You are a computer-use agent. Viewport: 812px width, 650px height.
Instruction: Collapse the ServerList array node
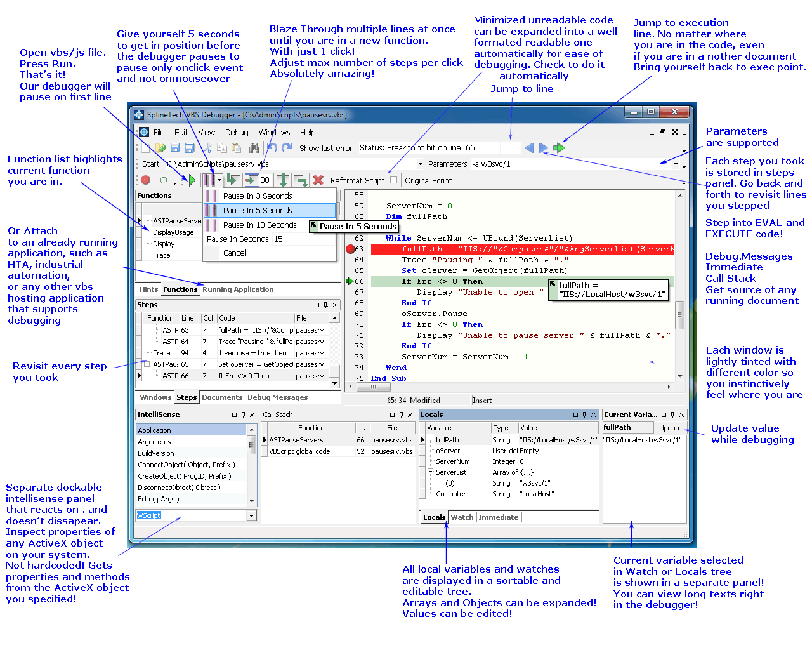(x=431, y=472)
